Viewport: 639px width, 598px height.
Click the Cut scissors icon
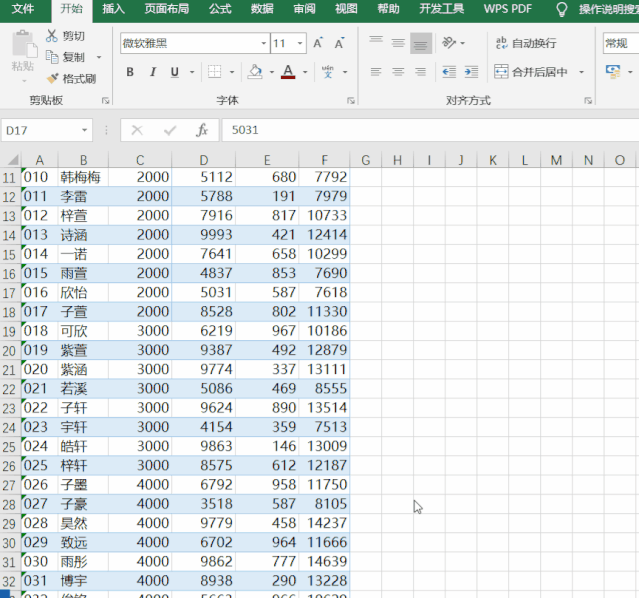coord(51,36)
